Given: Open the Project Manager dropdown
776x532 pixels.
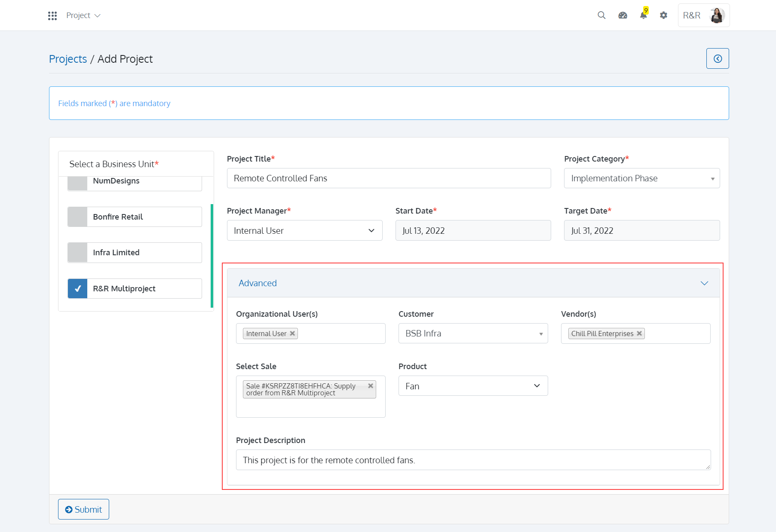Looking at the screenshot, I should 304,231.
